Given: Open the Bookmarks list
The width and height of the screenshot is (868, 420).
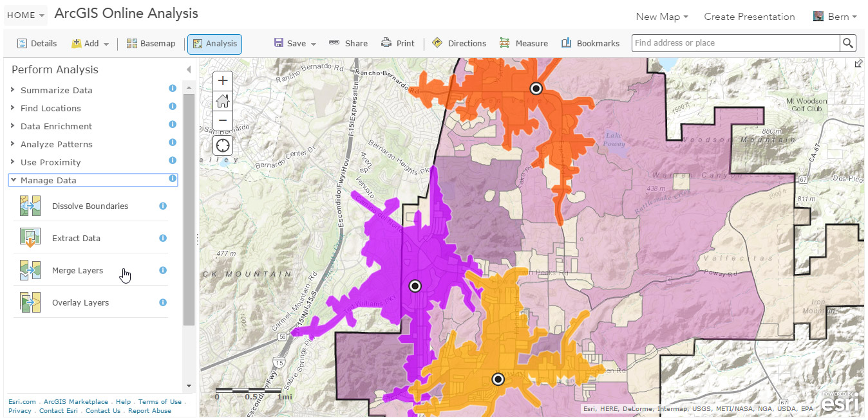Looking at the screenshot, I should (590, 44).
